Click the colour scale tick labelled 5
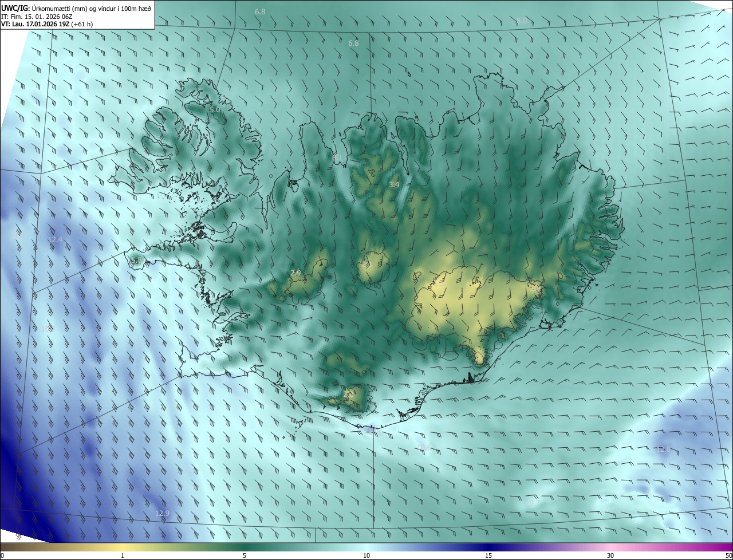Image resolution: width=733 pixels, height=560 pixels. click(245, 555)
